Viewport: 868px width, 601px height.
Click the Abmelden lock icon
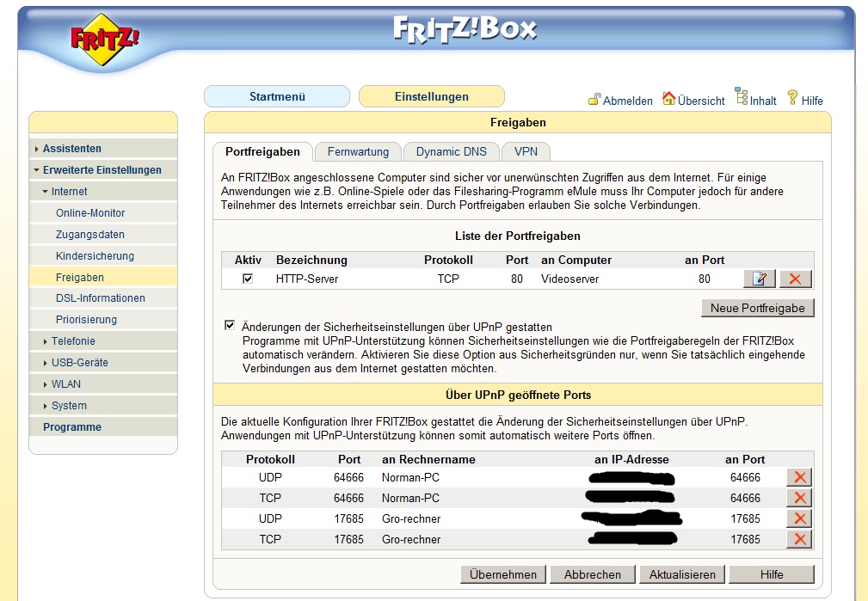click(x=594, y=100)
